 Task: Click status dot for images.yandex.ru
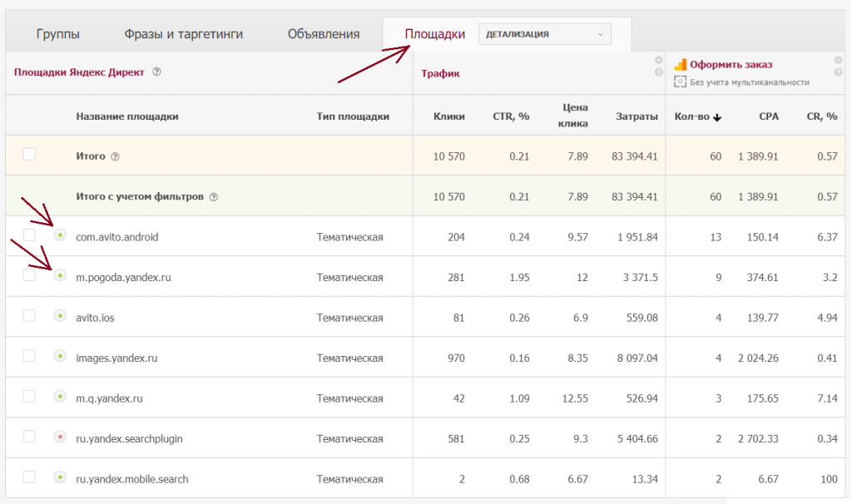60,356
